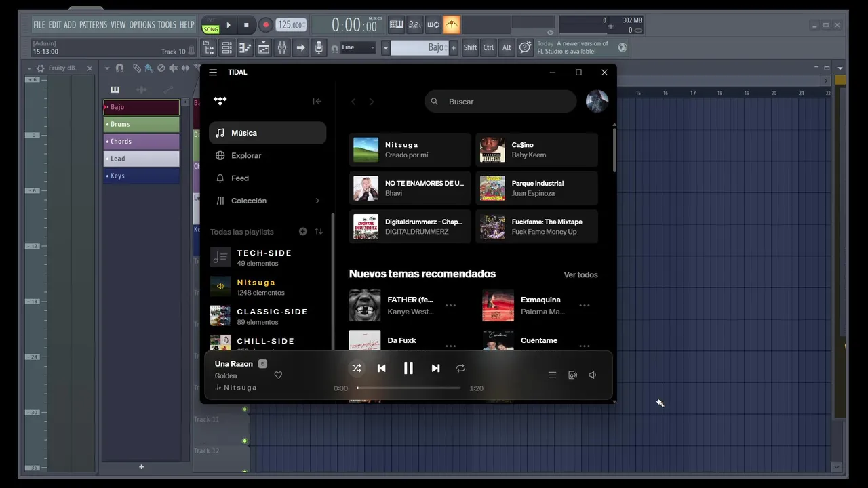Select the Drums pattern color block
The height and width of the screenshot is (488, 868).
pyautogui.click(x=141, y=124)
